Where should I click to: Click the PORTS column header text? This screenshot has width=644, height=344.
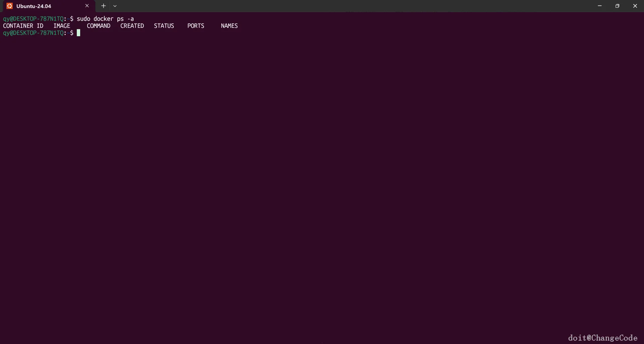click(196, 26)
